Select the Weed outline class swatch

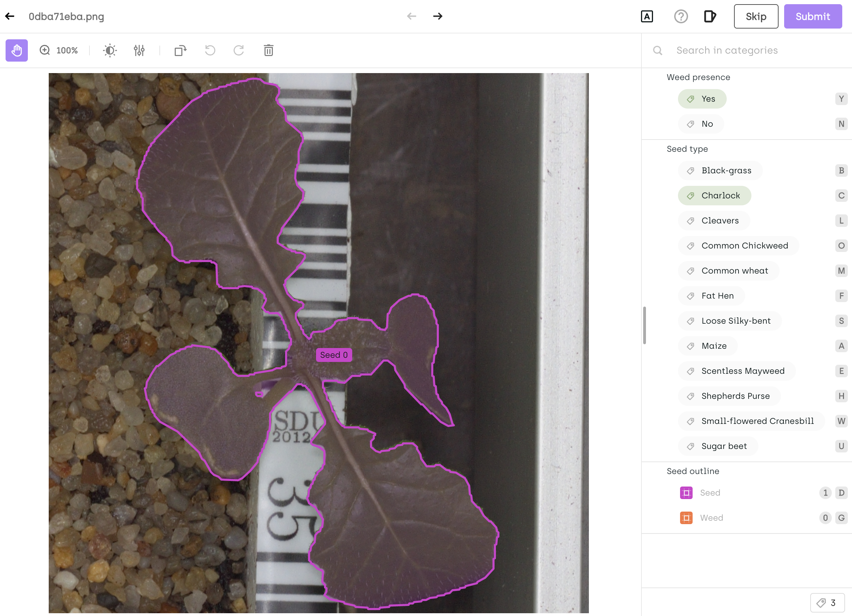pos(686,518)
